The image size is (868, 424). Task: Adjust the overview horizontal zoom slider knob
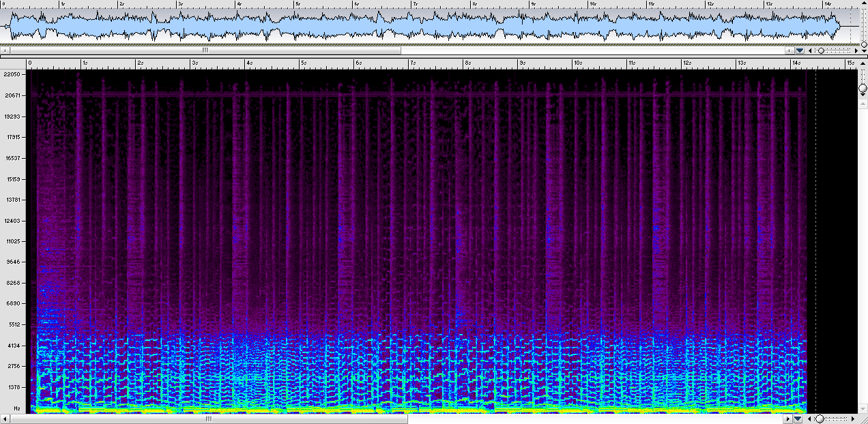point(821,50)
